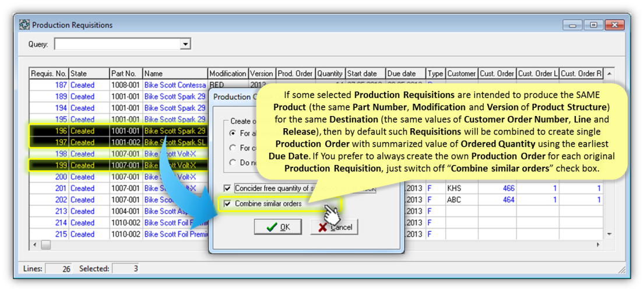Image resolution: width=644 pixels, height=292 pixels.
Task: Click the Quantity column header
Action: 330,73
